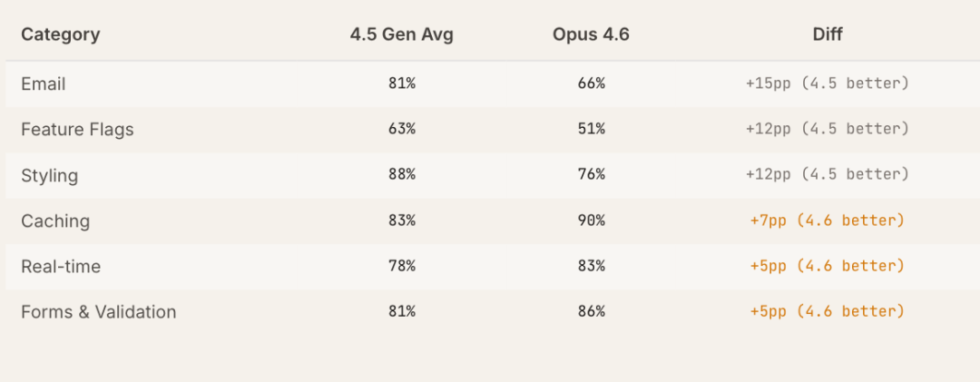980x382 pixels.
Task: Select the Forms & Validation category cell
Action: click(x=99, y=312)
